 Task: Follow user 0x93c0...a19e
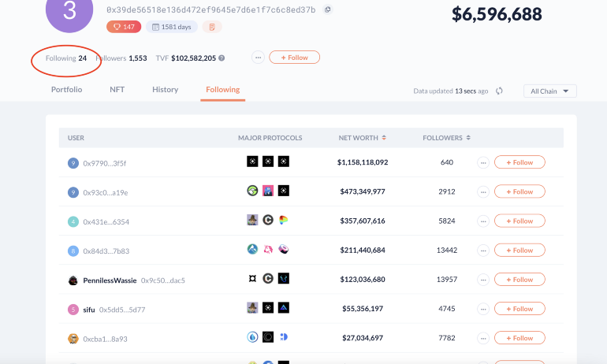point(519,192)
